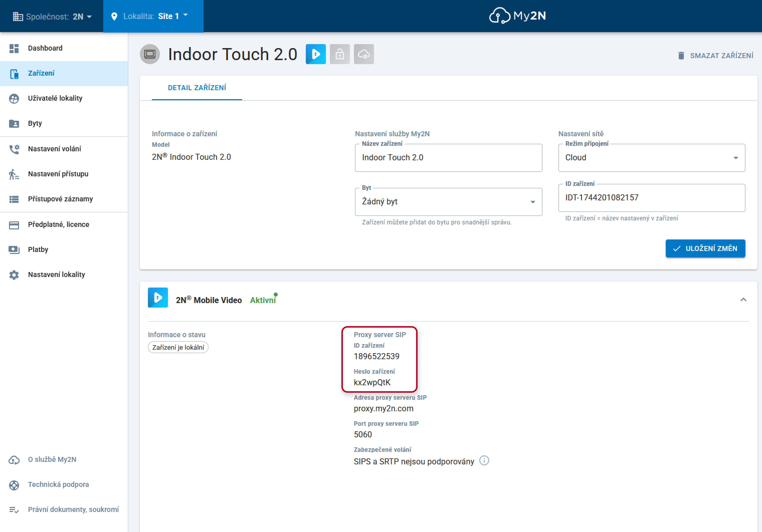
Task: Click the Uložení změn save button
Action: (x=705, y=248)
